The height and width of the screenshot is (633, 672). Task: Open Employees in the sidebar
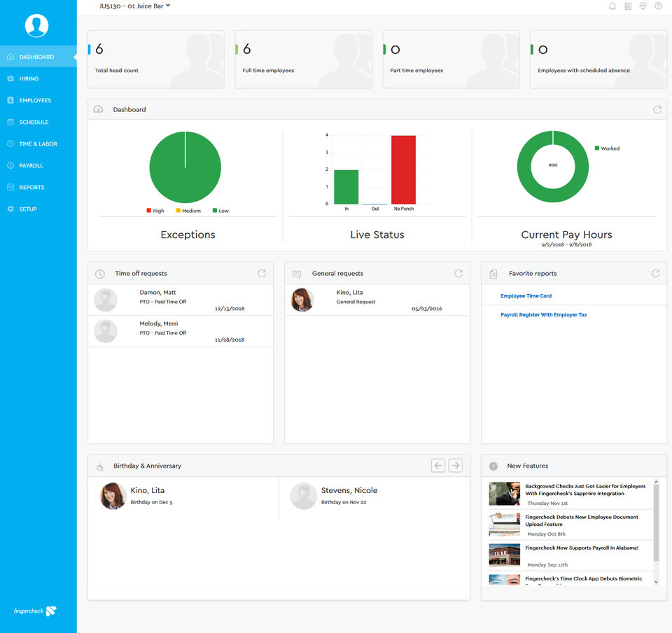(x=38, y=100)
